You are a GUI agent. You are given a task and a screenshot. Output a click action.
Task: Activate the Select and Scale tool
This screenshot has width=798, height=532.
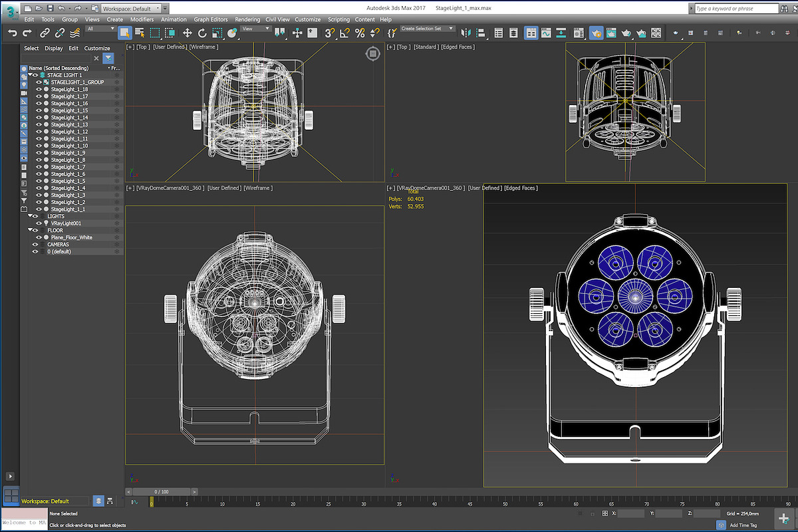tap(217, 33)
